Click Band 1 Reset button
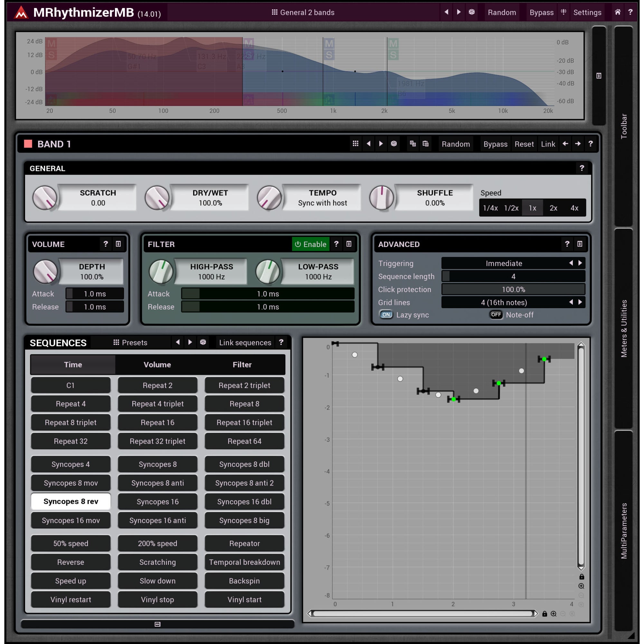The height and width of the screenshot is (644, 644). 524,144
